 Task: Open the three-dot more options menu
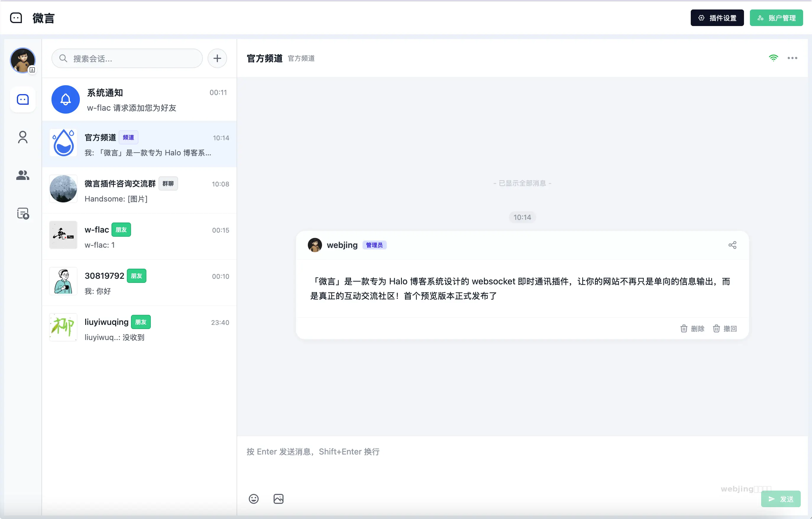[792, 58]
